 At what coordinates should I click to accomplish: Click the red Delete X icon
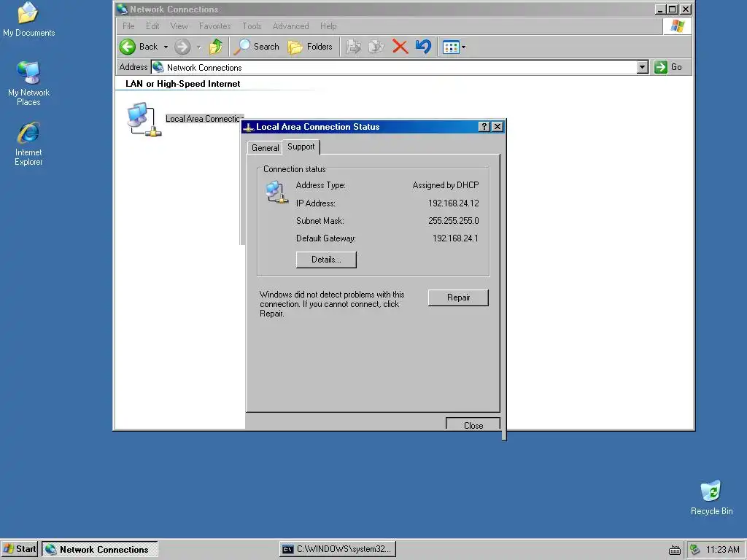tap(400, 47)
